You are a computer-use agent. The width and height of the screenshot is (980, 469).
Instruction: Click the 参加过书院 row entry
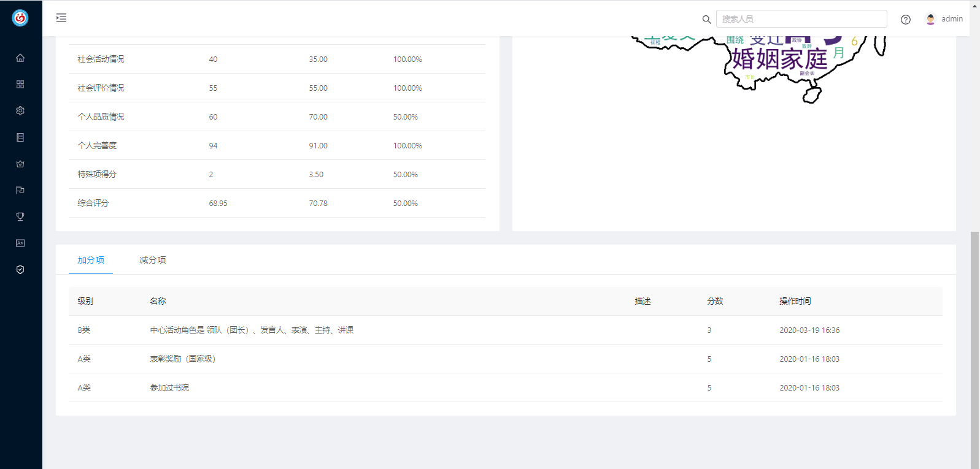tap(169, 387)
